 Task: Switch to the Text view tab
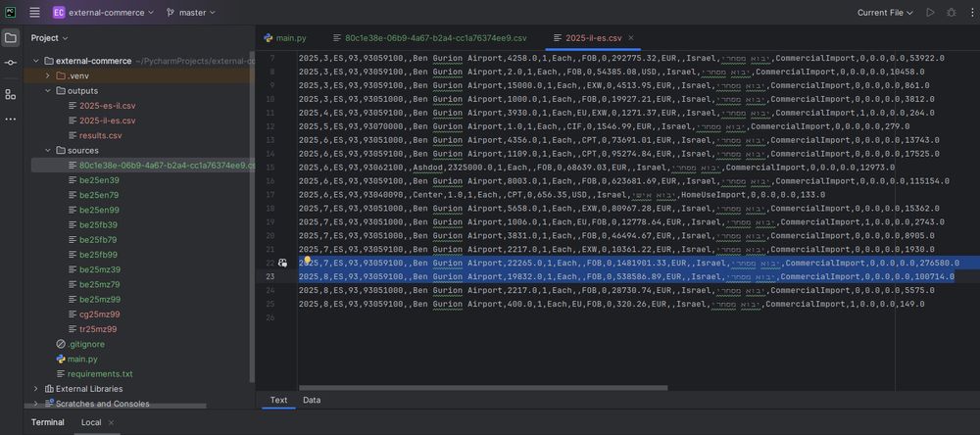pos(278,400)
